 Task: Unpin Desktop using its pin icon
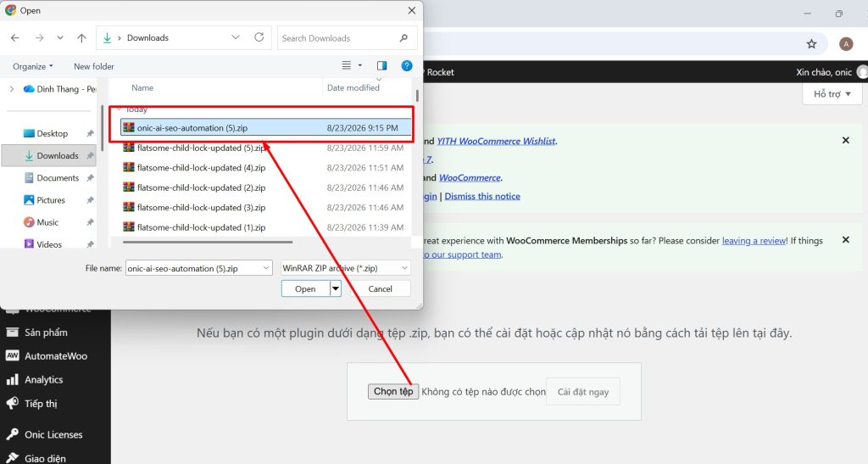[90, 133]
